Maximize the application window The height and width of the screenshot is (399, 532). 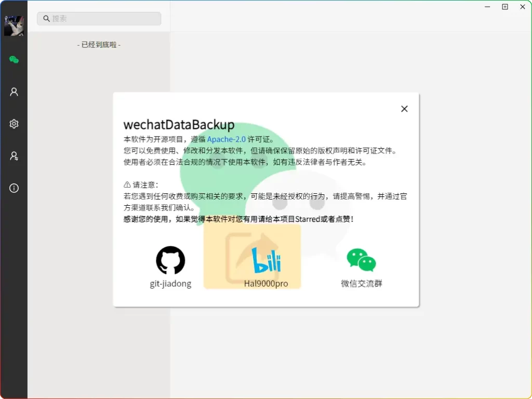point(505,7)
